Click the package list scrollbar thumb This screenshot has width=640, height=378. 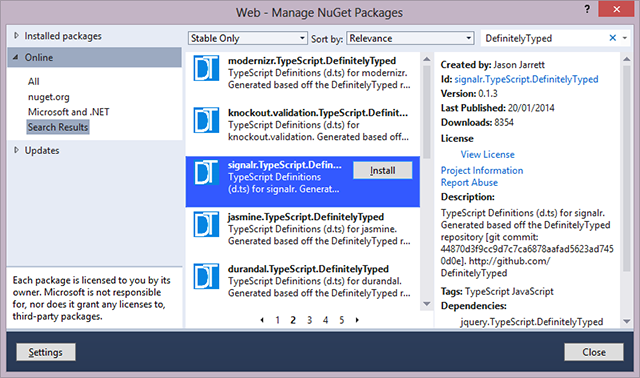427,112
